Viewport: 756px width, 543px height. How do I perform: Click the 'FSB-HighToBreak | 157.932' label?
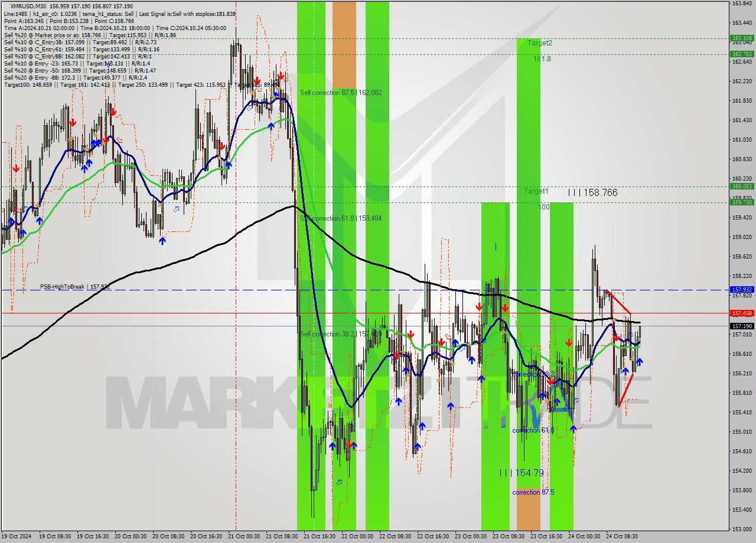click(75, 287)
